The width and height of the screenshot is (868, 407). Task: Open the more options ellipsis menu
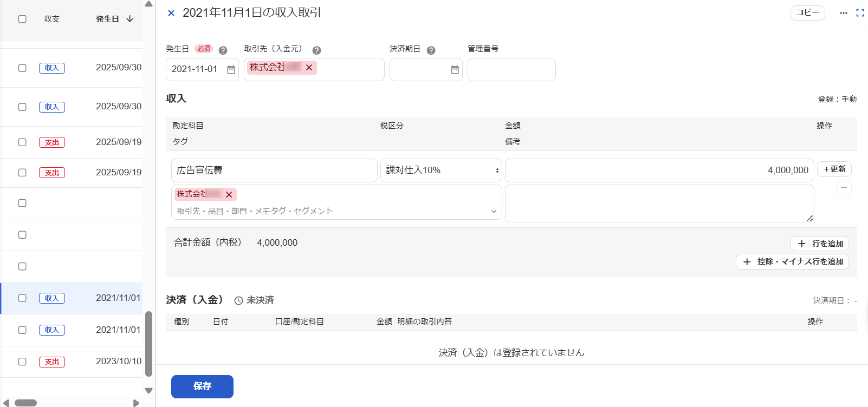[844, 13]
